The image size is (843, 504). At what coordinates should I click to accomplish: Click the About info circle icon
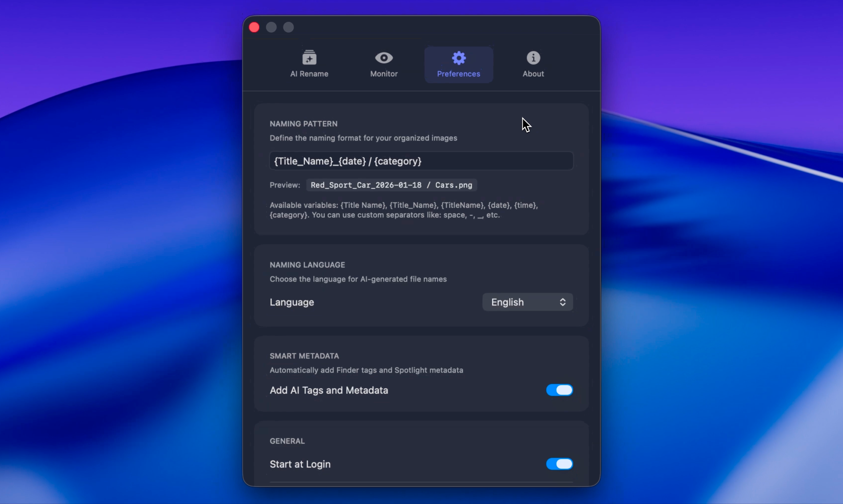[x=533, y=58]
